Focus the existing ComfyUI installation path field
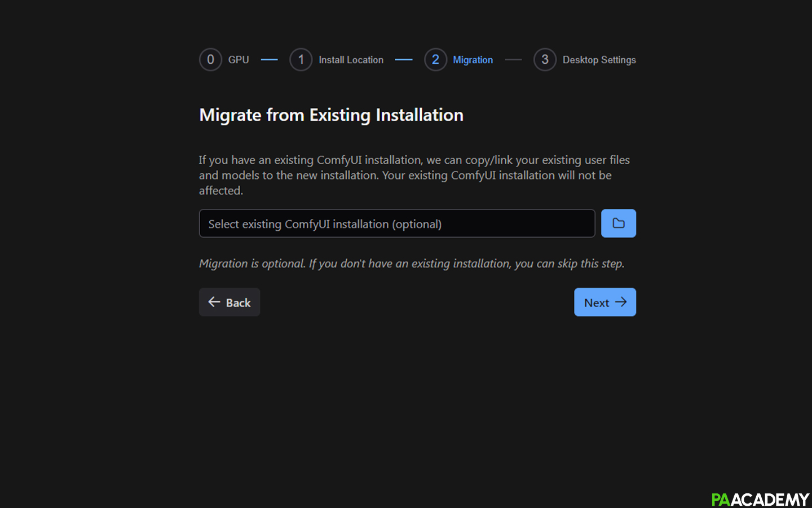The image size is (812, 508). pos(397,224)
